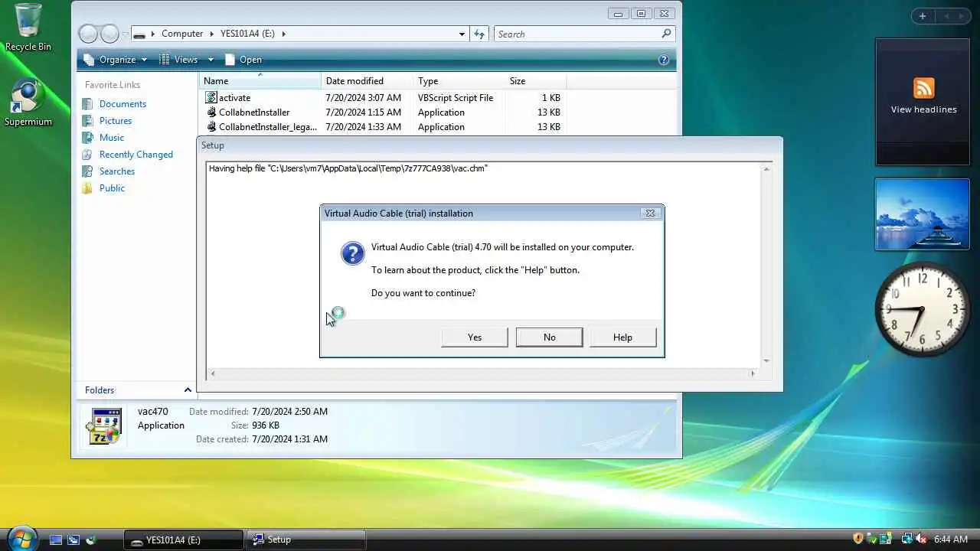The width and height of the screenshot is (980, 551).
Task: Open Pictures in Favorite Links
Action: coord(116,121)
